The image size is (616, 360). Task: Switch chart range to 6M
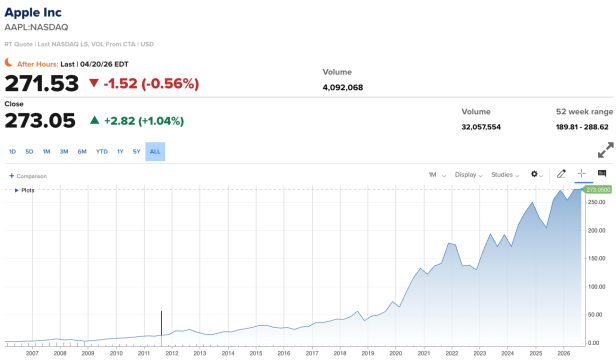(x=82, y=152)
